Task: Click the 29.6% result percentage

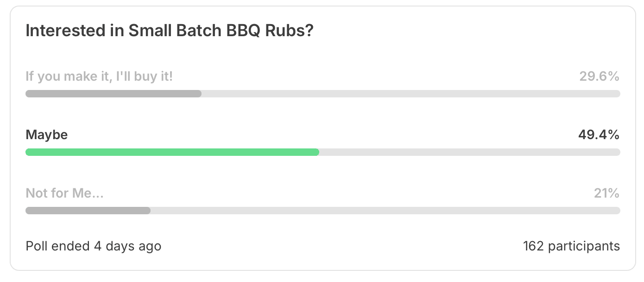Action: (599, 77)
